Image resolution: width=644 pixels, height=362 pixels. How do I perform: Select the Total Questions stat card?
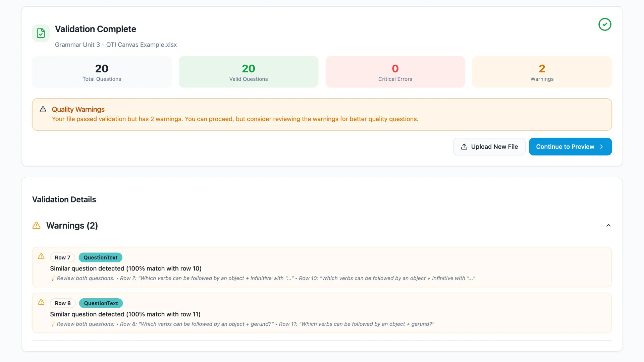tap(102, 72)
